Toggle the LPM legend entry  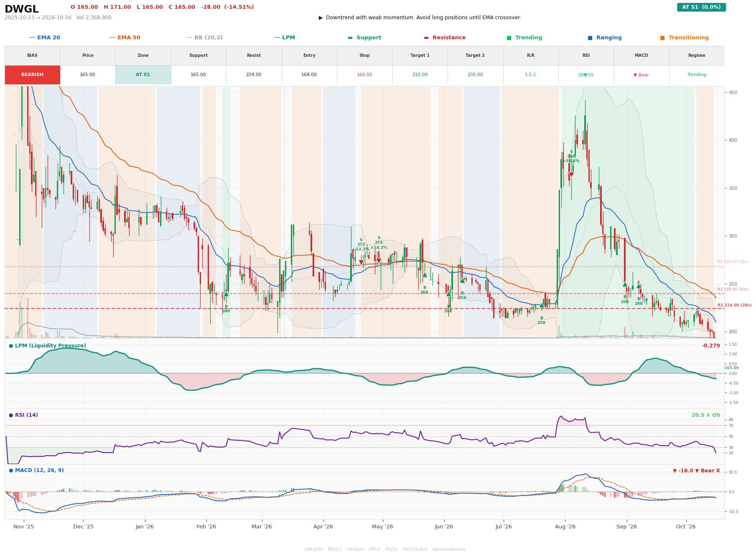click(285, 38)
